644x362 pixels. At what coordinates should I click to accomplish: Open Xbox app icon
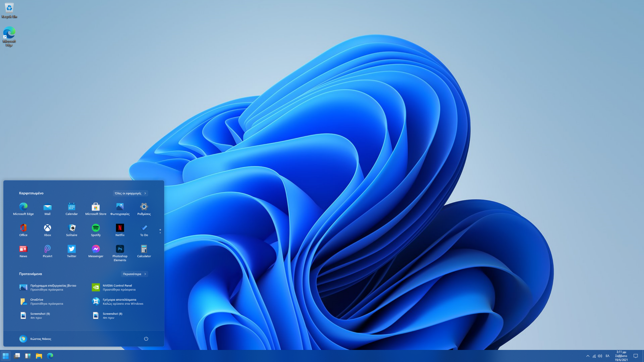click(47, 228)
